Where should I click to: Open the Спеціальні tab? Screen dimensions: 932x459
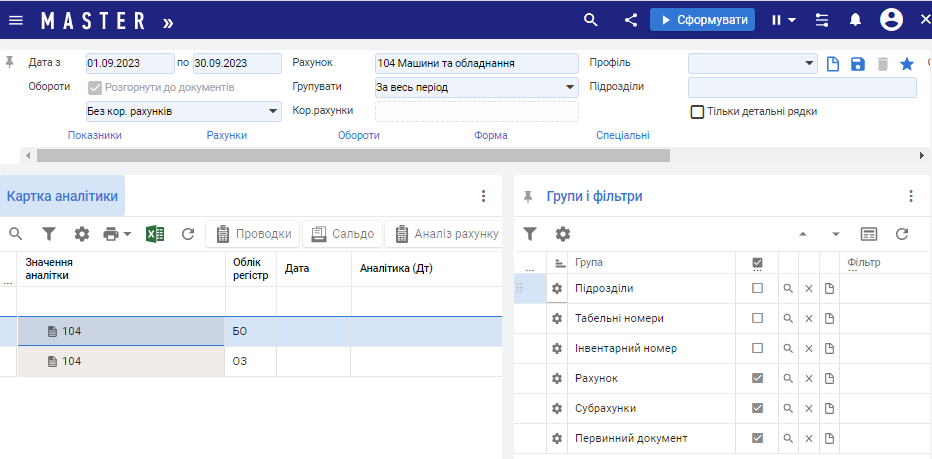622,135
